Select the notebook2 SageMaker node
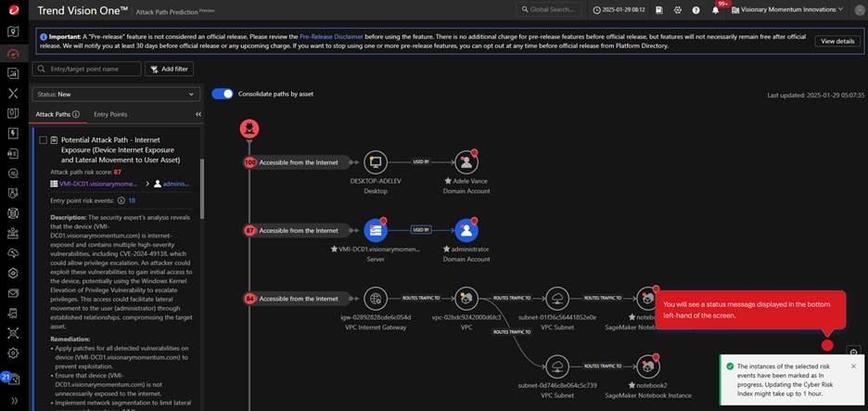Viewport: 868px width, 411px height. point(647,366)
